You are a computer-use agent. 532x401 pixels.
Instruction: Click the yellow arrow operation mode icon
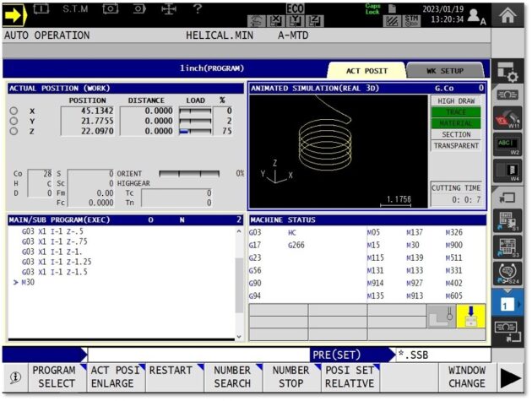click(16, 14)
